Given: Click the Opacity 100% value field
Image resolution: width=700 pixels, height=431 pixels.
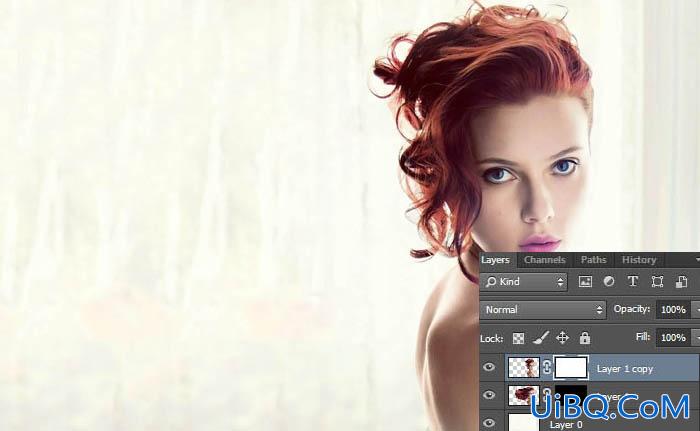Looking at the screenshot, I should click(673, 310).
